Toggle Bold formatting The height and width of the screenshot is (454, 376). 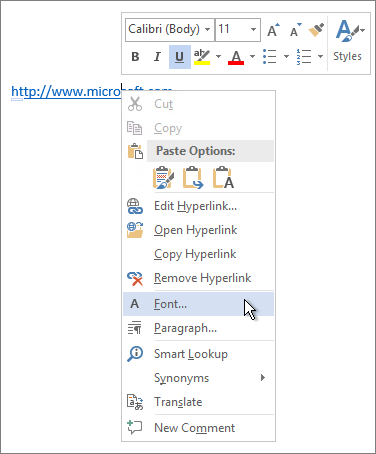135,57
